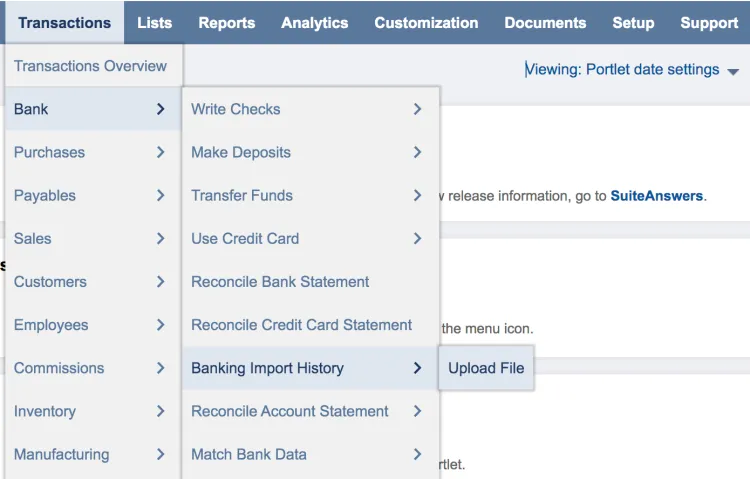Select Payables in the Transactions menu
This screenshot has width=750, height=479.
93,195
